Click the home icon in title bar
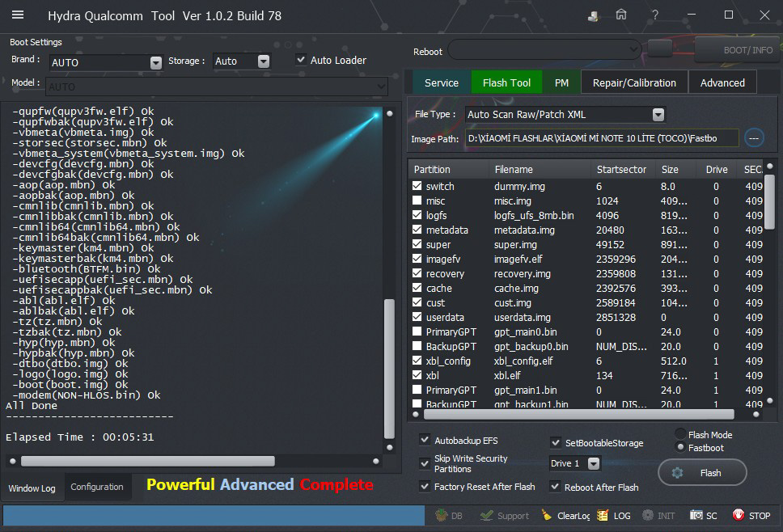This screenshot has height=532, width=783. pyautogui.click(x=620, y=15)
